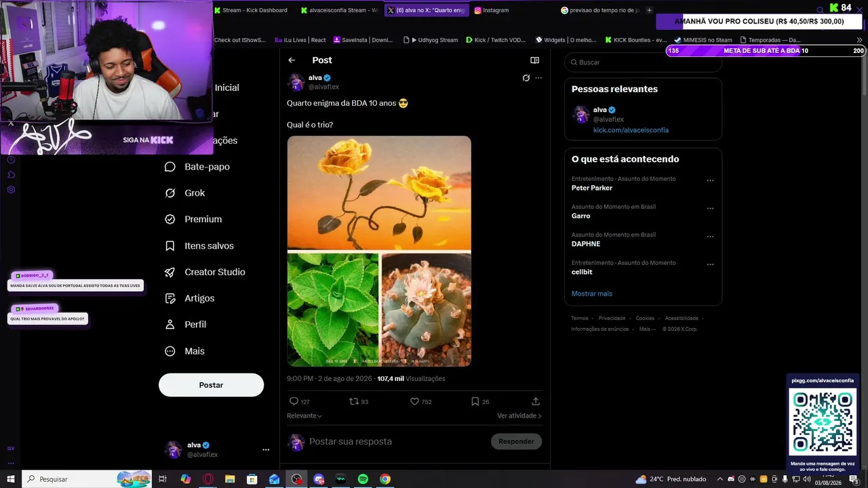
Task: Open more options for DAPHNE trend
Action: (710, 237)
